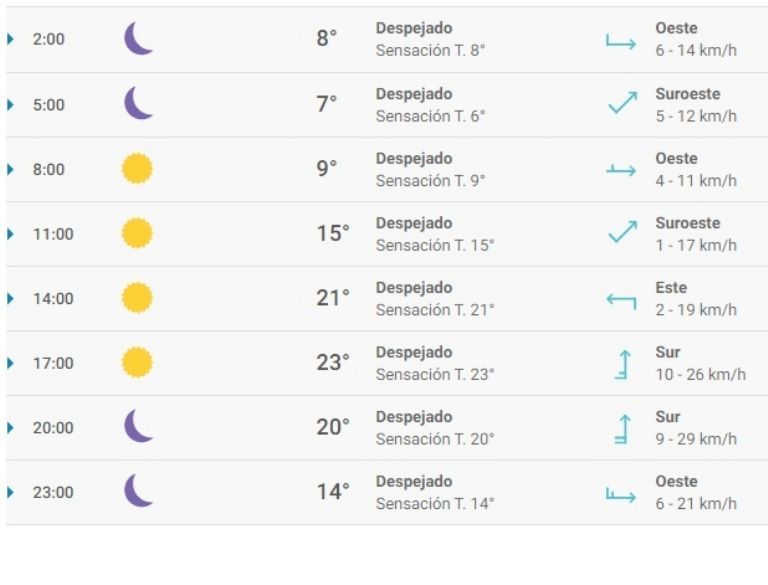Click Suroeste wind text at 11:00
This screenshot has height=585, width=768.
coord(687,223)
